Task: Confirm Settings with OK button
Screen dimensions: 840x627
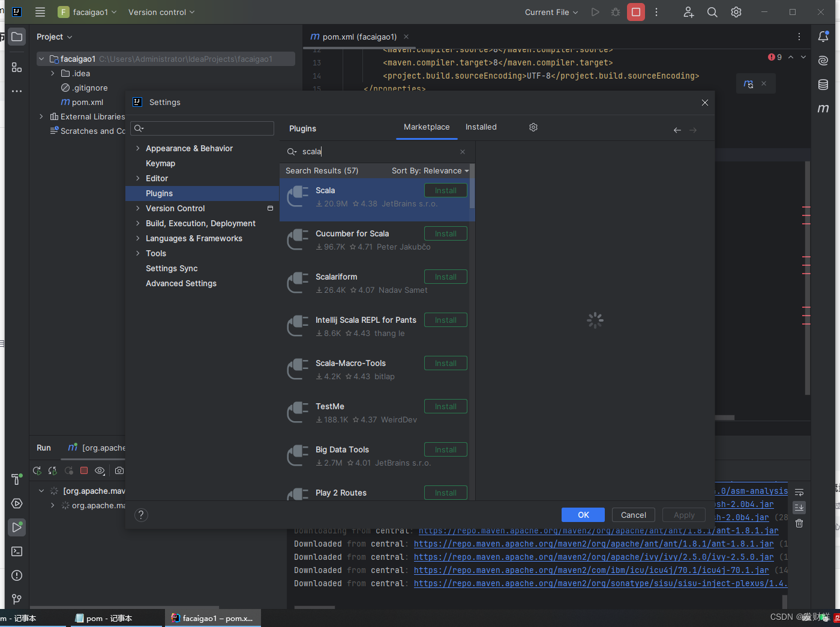Action: tap(583, 515)
